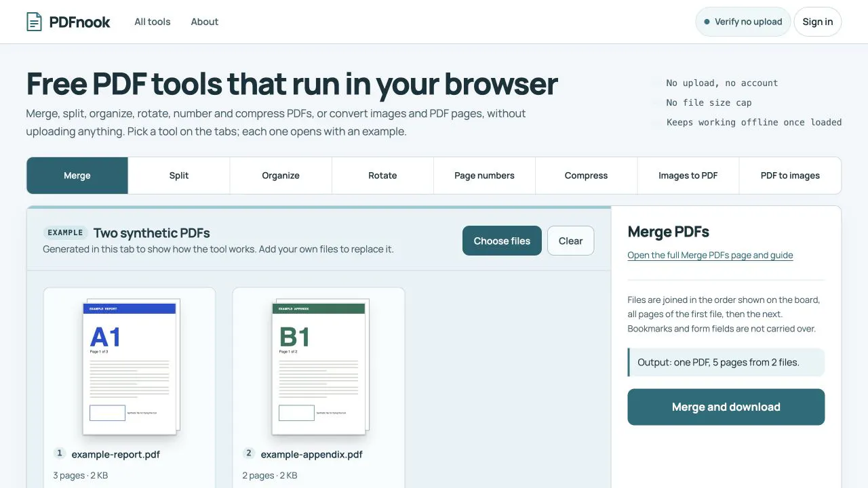Click the "No upload, no account" text
Viewport: 868px width, 488px height.
click(722, 83)
